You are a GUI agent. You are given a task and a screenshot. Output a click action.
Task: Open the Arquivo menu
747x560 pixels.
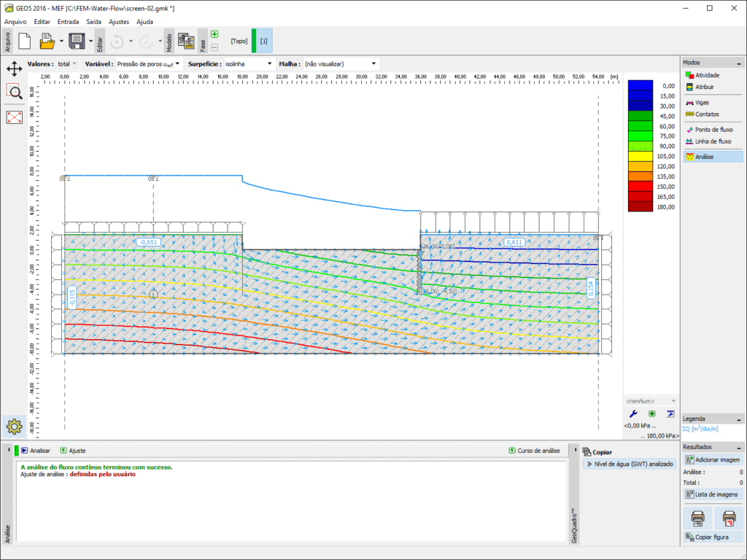tap(15, 21)
